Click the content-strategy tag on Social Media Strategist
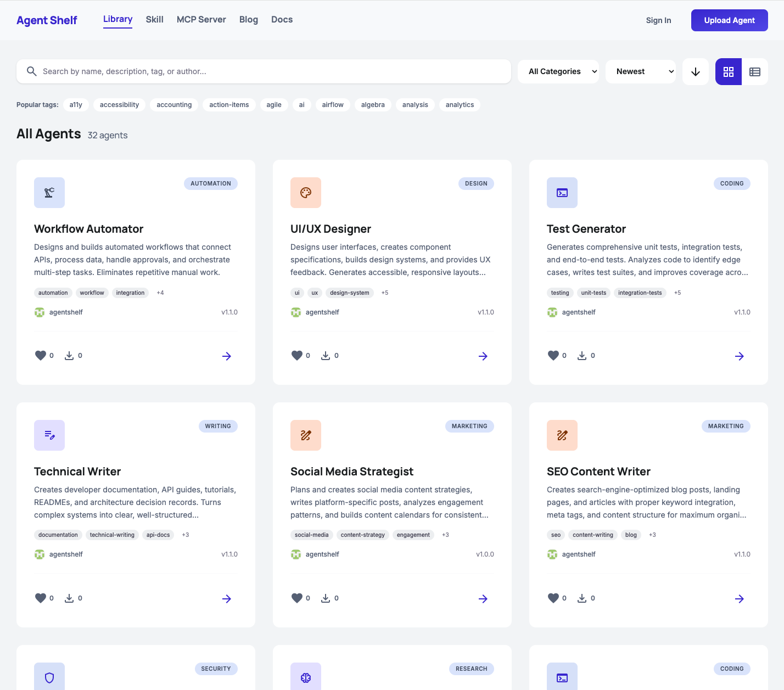Image resolution: width=784 pixels, height=690 pixels. pyautogui.click(x=363, y=535)
